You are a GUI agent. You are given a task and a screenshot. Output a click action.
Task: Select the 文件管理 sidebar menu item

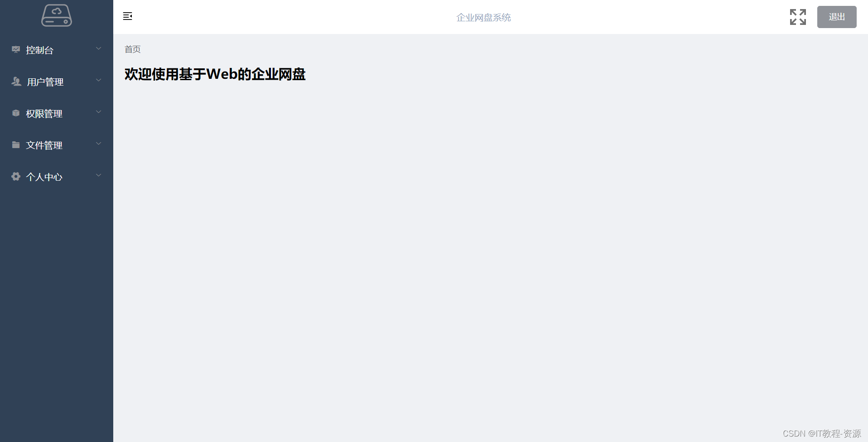(57, 145)
